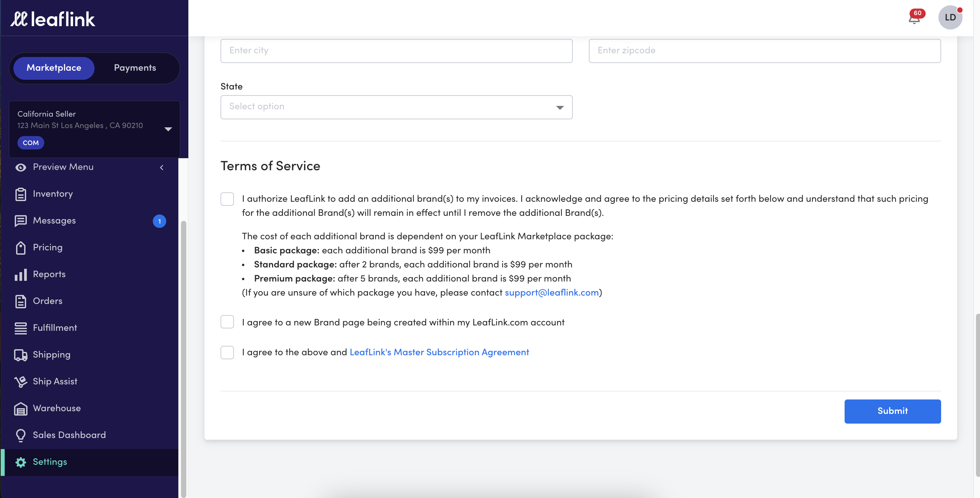980x498 pixels.
Task: Check the new Brand page agreement box
Action: pos(227,322)
